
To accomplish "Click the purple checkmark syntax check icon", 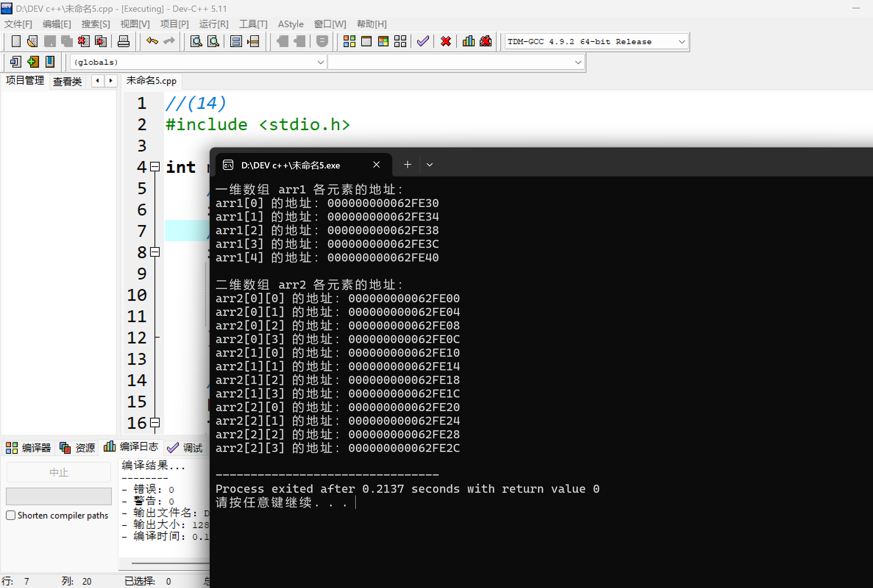I will click(x=423, y=41).
